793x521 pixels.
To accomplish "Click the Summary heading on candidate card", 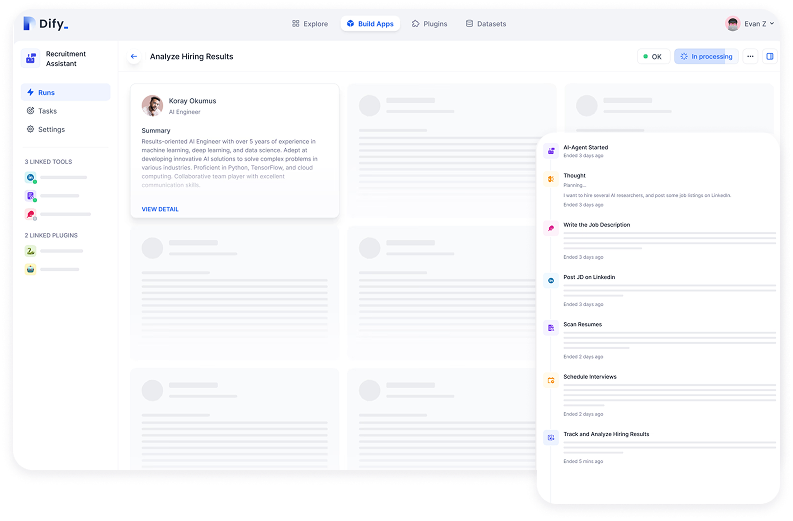I will pos(156,131).
